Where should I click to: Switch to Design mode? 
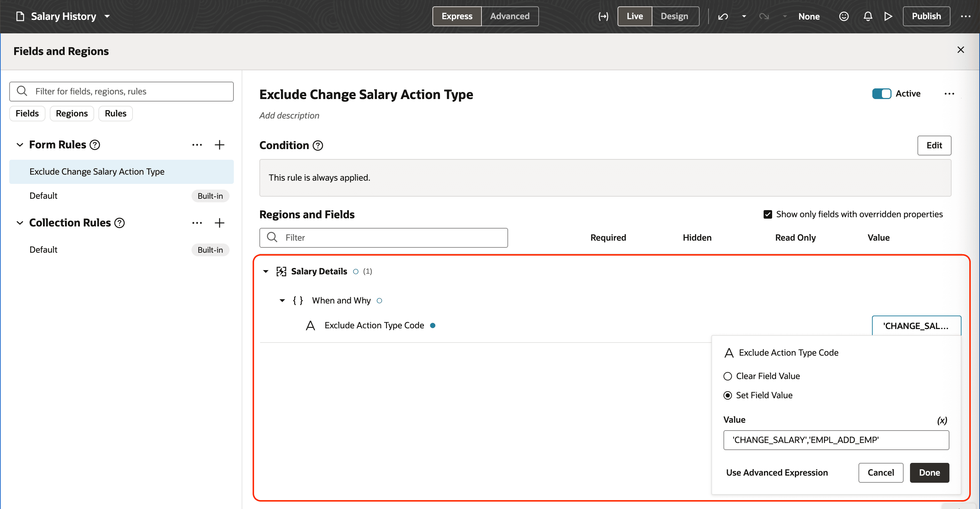tap(674, 16)
